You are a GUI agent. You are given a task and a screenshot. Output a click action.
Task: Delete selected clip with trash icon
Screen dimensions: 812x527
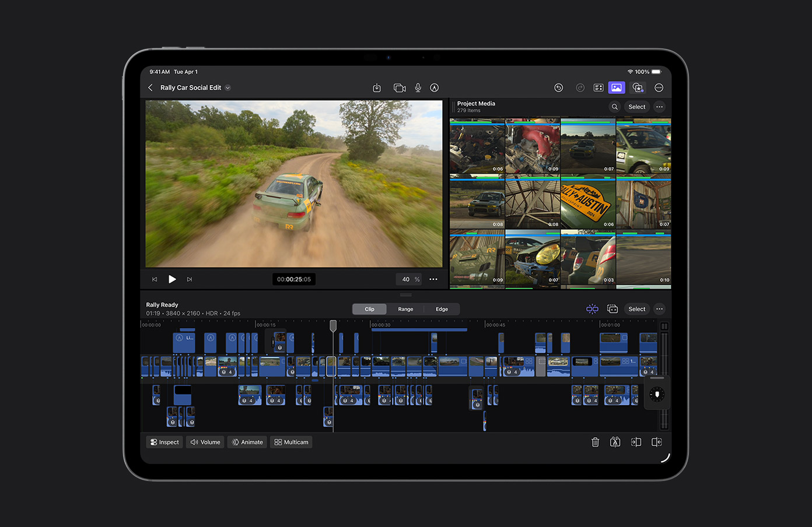click(595, 442)
